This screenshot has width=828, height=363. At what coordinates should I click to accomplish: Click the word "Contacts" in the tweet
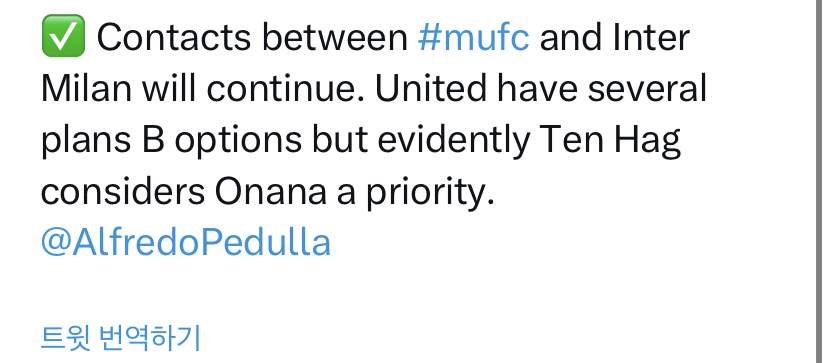[x=174, y=38]
